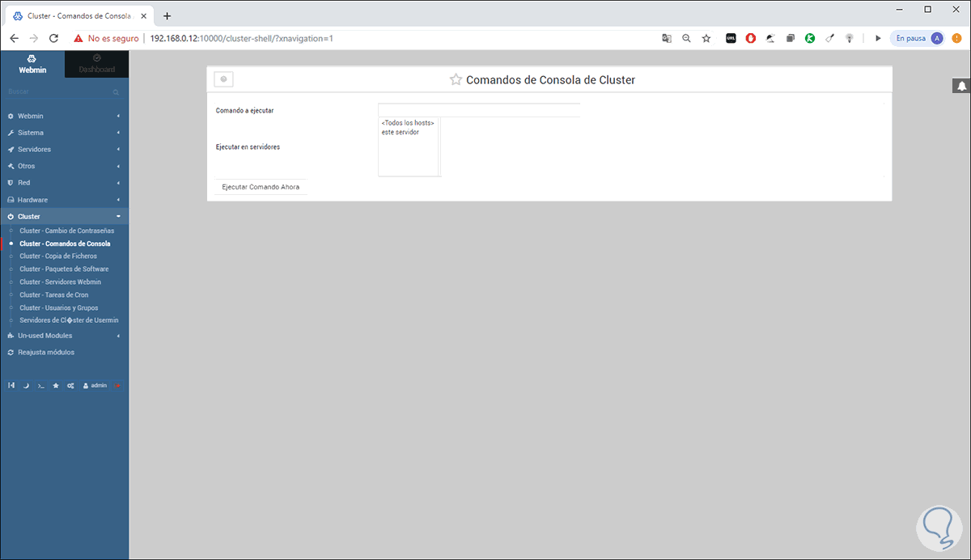Image resolution: width=971 pixels, height=560 pixels.
Task: Open Cluster - Tareas de Cron
Action: pyautogui.click(x=54, y=295)
